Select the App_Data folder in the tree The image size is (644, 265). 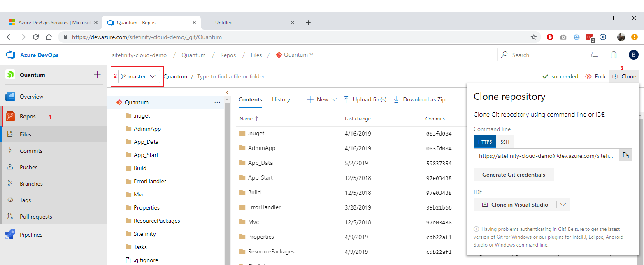coord(146,142)
